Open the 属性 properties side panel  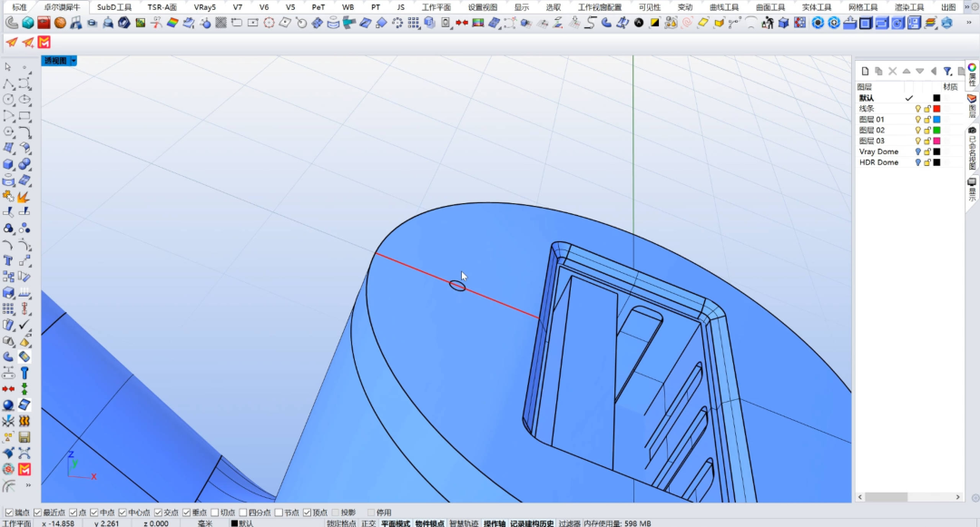coord(971,74)
